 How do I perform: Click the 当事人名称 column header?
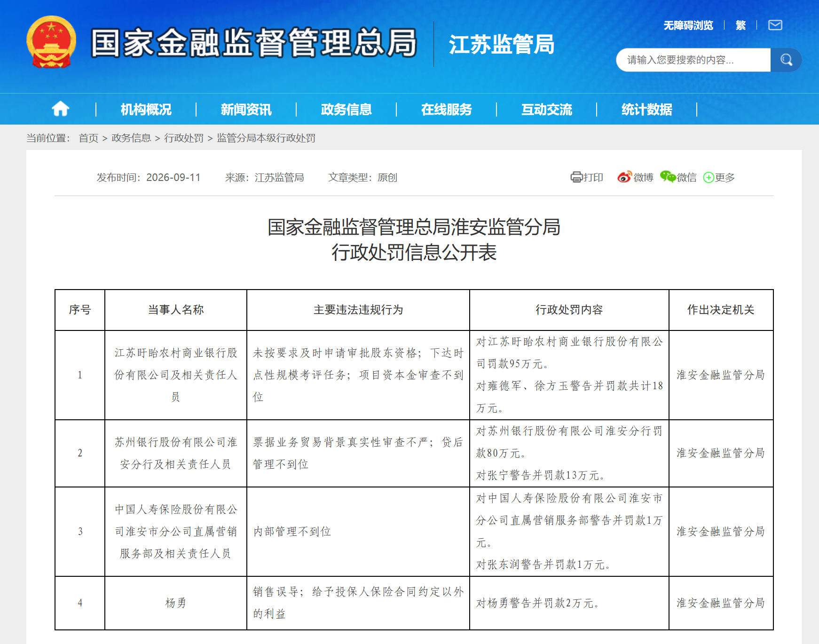pyautogui.click(x=176, y=310)
